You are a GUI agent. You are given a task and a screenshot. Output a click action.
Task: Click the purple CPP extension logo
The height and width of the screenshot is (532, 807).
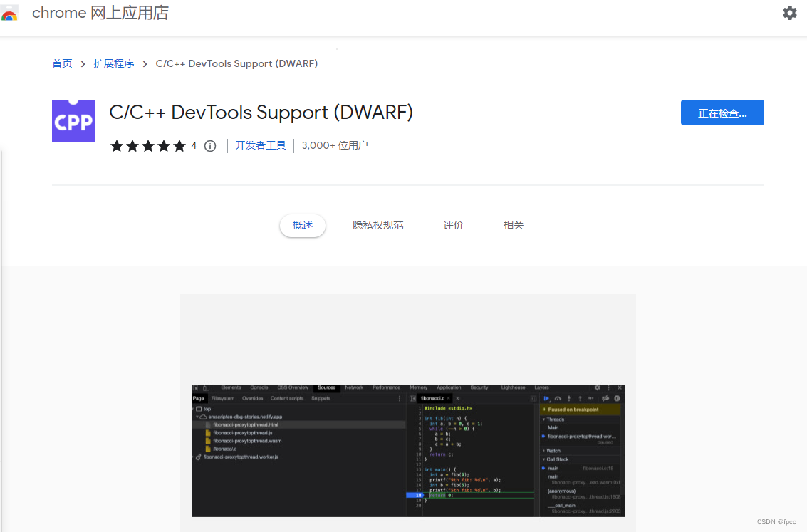(x=73, y=120)
